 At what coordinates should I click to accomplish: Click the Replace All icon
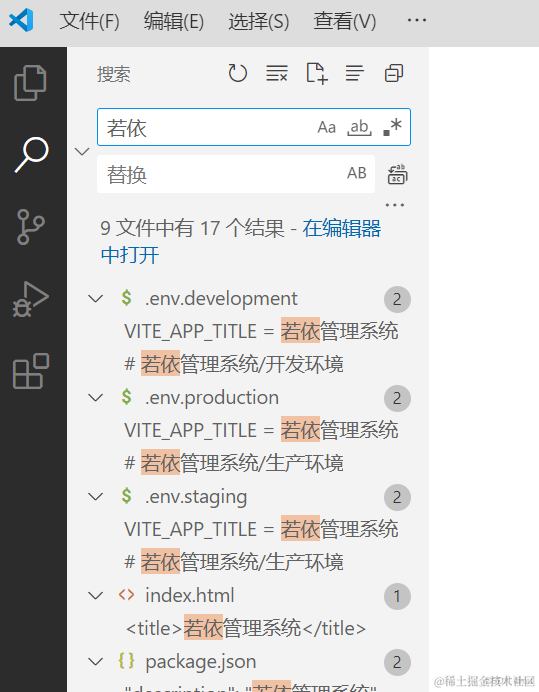[397, 174]
